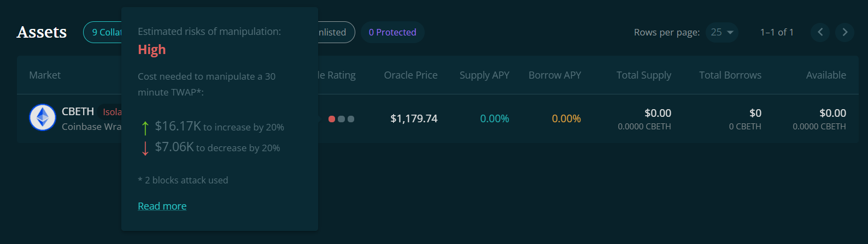Open the Read more link
This screenshot has height=244, width=868.
(x=162, y=206)
